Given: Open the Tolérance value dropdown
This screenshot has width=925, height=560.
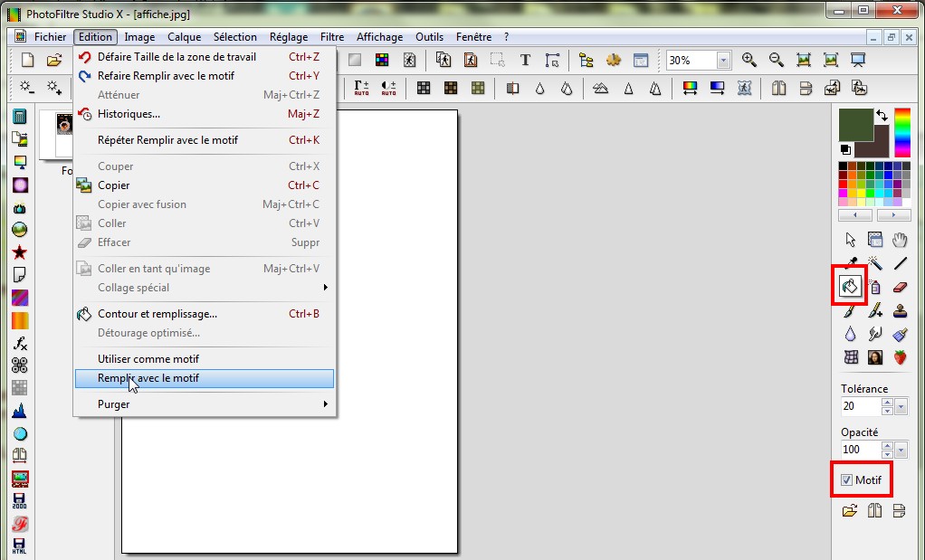Looking at the screenshot, I should click(901, 406).
